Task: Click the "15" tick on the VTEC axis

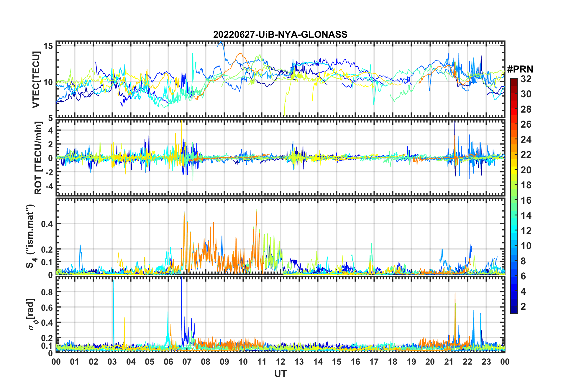Action: tap(48, 46)
